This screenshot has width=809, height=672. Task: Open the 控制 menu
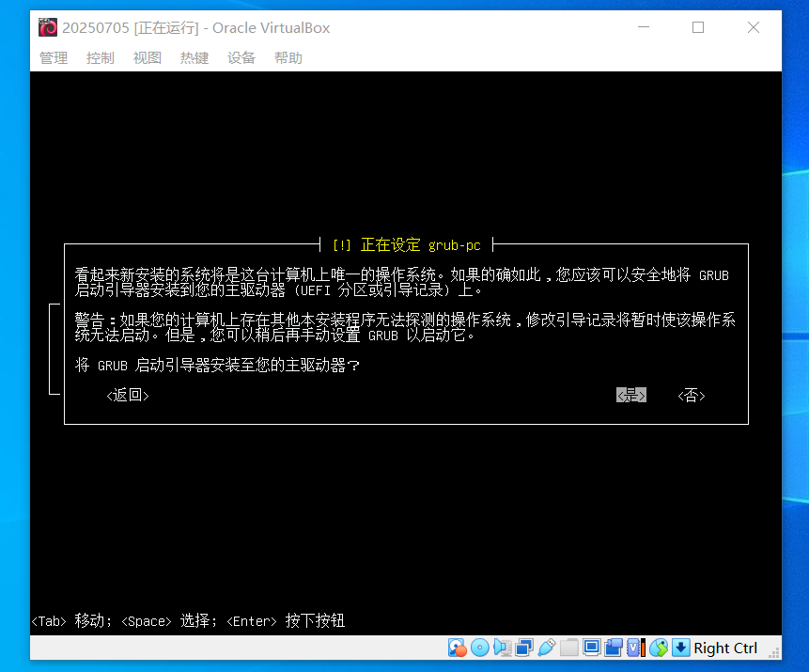point(100,57)
